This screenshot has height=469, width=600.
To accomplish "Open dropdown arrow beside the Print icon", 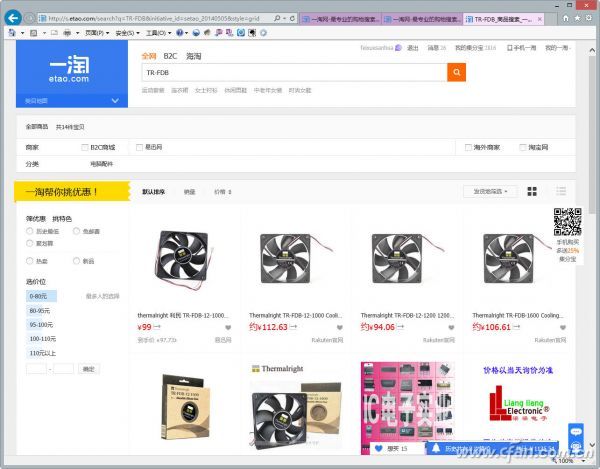I will click(77, 33).
